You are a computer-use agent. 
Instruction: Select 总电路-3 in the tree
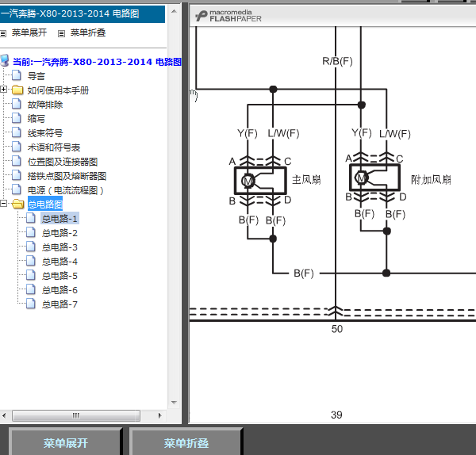[x=59, y=247]
